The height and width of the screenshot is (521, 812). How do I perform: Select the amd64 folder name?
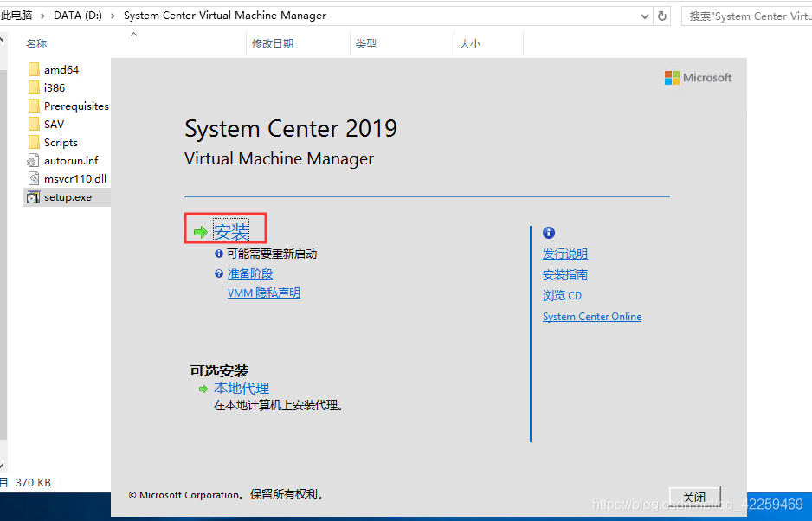click(x=61, y=69)
